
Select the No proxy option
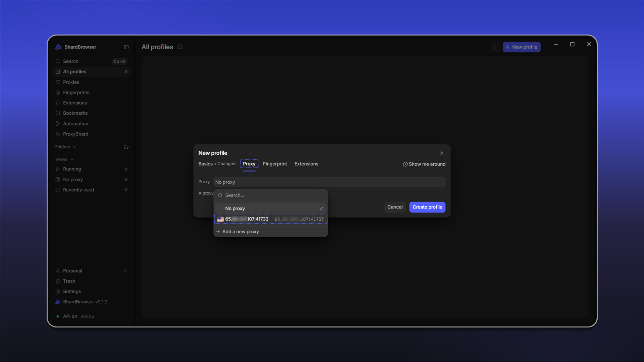(x=271, y=208)
